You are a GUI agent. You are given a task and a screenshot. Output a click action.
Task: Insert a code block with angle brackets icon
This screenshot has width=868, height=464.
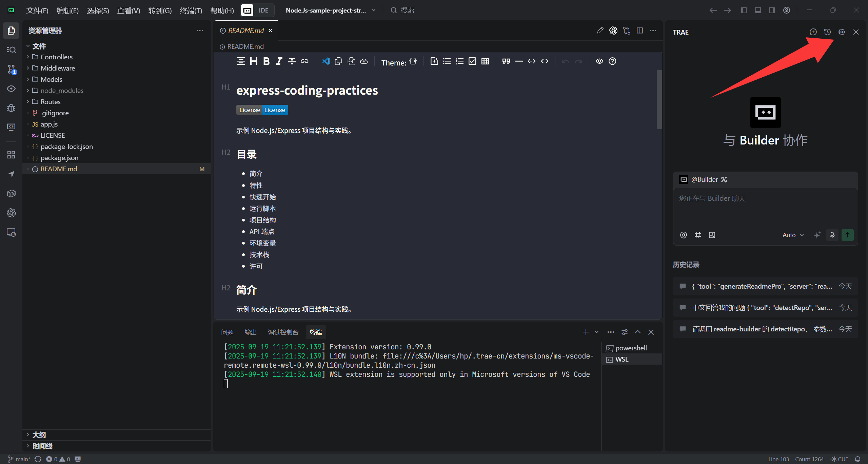pos(545,61)
